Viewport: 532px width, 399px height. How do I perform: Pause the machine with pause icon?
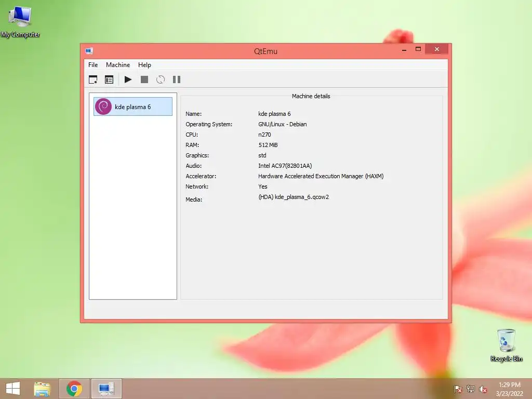tap(177, 79)
